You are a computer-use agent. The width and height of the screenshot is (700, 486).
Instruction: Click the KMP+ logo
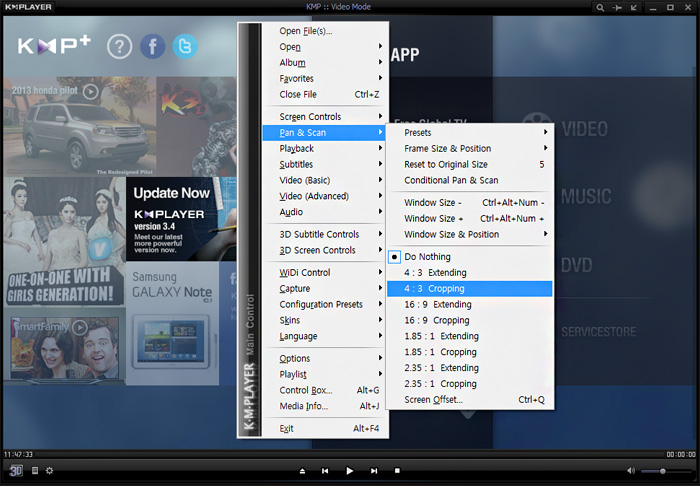(54, 46)
